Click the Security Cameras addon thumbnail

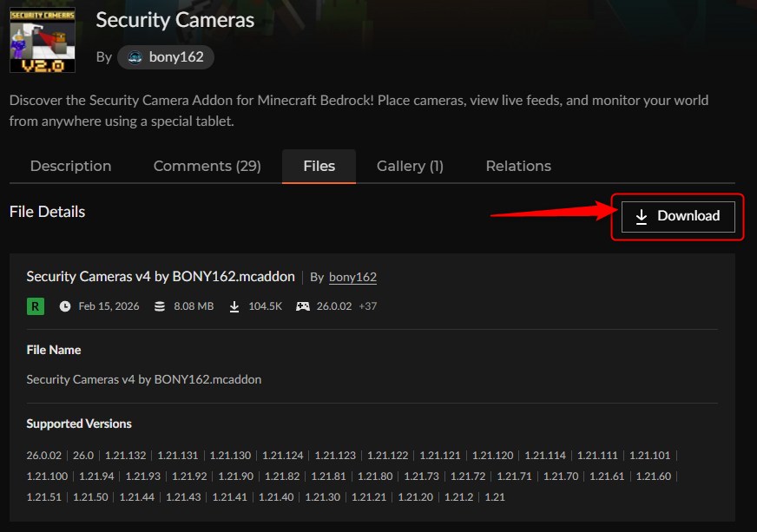coord(43,40)
